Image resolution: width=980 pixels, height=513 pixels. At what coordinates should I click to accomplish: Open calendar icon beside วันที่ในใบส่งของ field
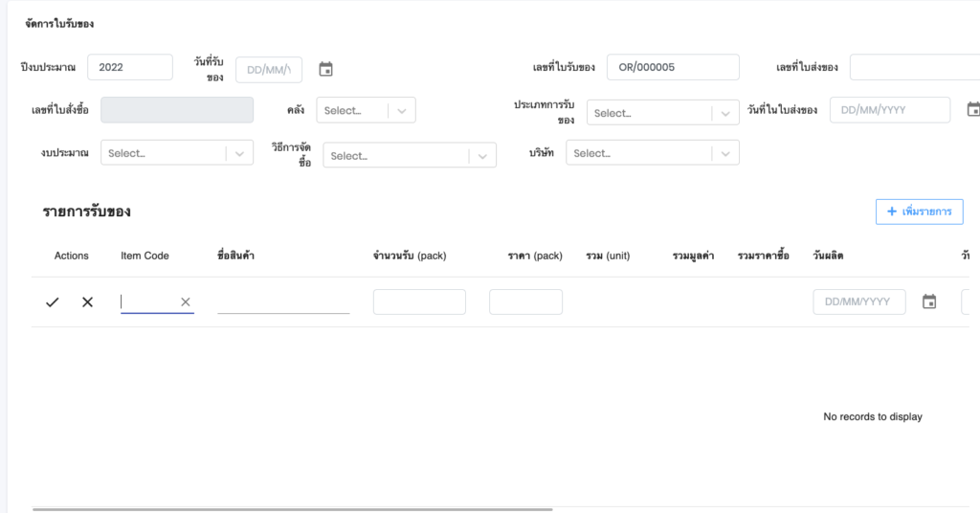click(972, 109)
